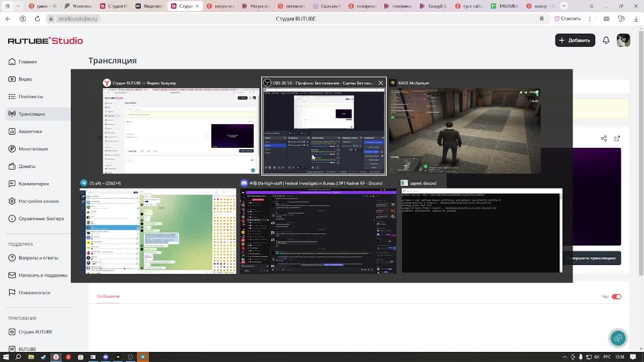This screenshot has height=362, width=644.
Task: Switch the РУС keyboard language indicator
Action: (x=607, y=357)
